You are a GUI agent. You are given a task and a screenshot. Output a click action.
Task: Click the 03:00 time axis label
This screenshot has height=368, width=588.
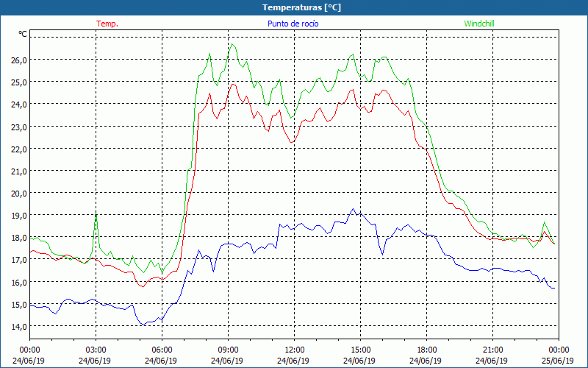tap(96, 350)
